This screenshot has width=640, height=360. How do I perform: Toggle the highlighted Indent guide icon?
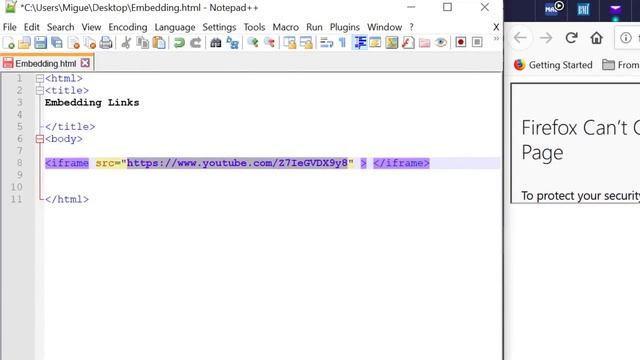click(360, 42)
